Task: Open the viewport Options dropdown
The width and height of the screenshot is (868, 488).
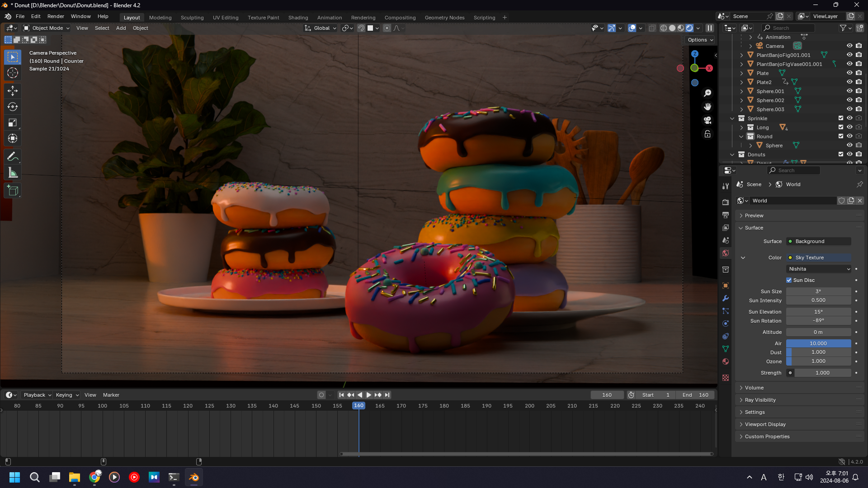Action: 700,40
